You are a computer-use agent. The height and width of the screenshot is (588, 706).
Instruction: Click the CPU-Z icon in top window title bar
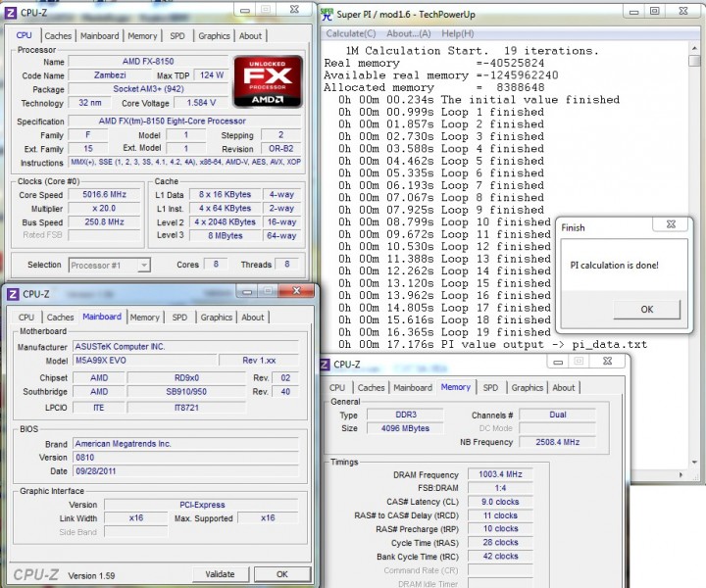[11, 13]
